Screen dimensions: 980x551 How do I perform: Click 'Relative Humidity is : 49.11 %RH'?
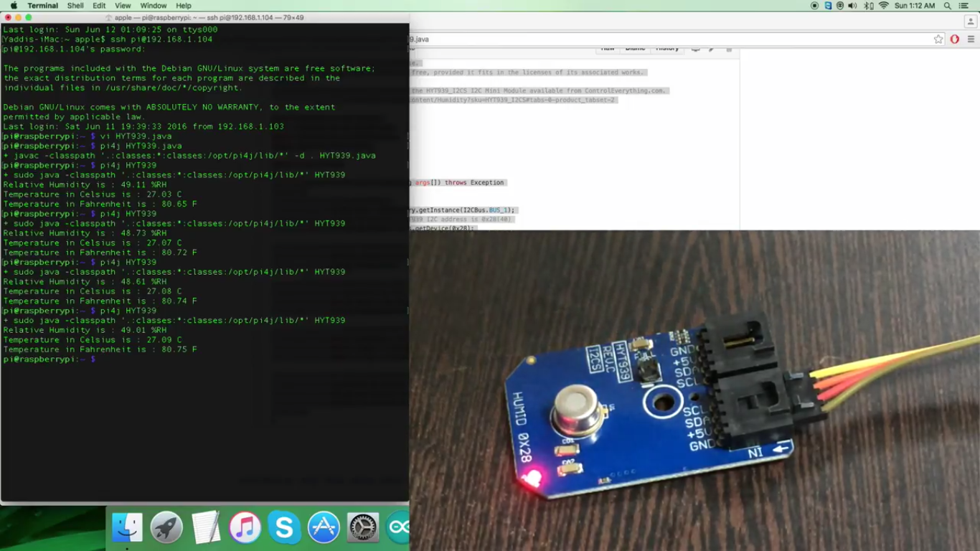pyautogui.click(x=85, y=184)
